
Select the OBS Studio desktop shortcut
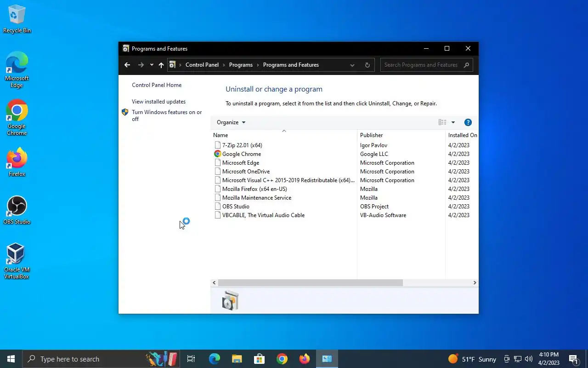pos(17,210)
